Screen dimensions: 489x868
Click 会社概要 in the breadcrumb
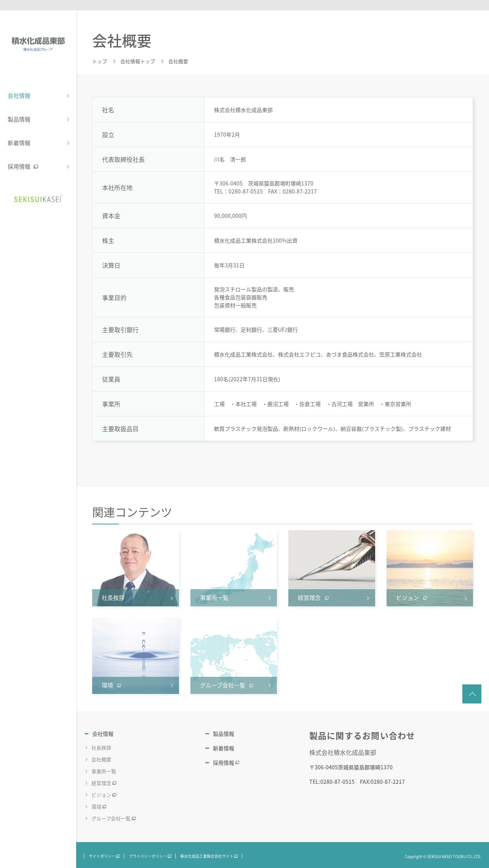coord(178,62)
